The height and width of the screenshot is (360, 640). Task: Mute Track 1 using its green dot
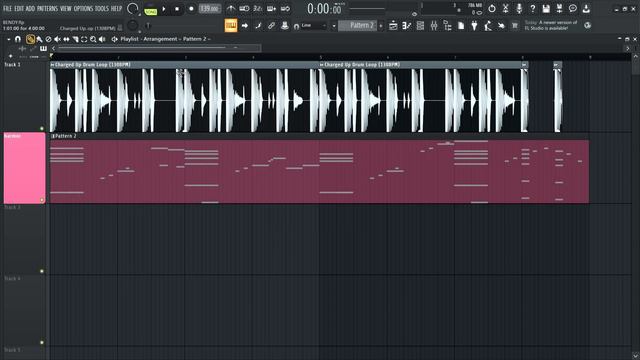click(42, 129)
